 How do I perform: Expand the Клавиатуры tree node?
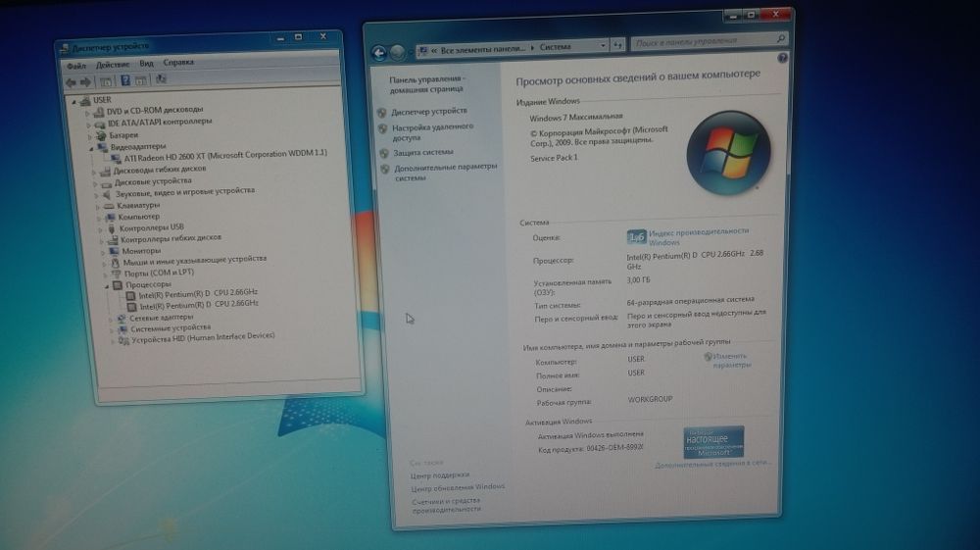pos(97,206)
